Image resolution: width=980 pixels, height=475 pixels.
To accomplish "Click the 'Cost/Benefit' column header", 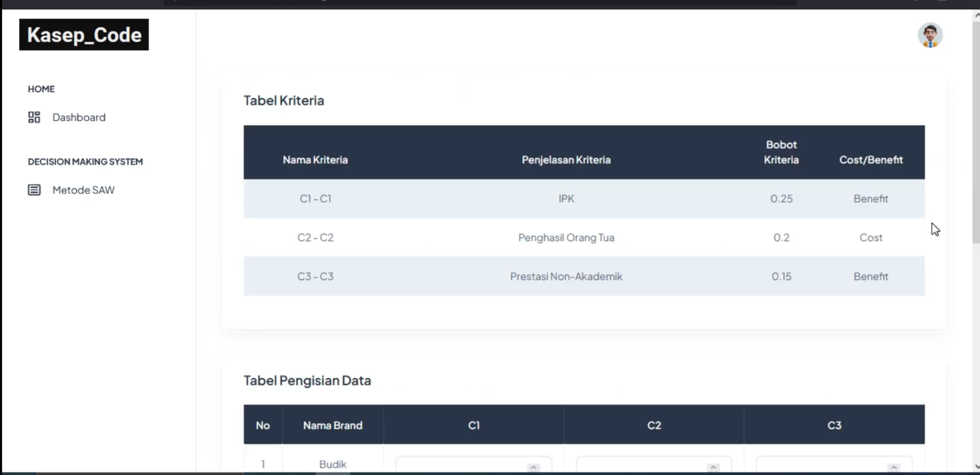I will point(871,159).
